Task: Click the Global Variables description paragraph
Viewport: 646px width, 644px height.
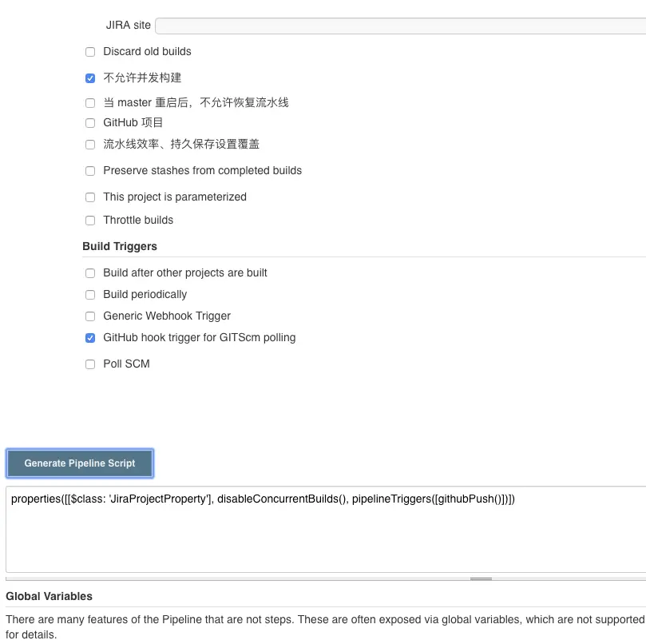Action: tap(326, 626)
